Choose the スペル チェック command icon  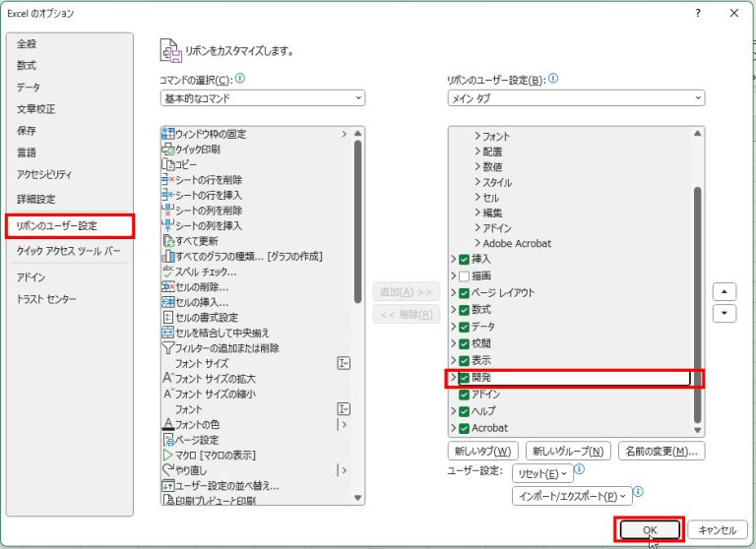pyautogui.click(x=167, y=272)
